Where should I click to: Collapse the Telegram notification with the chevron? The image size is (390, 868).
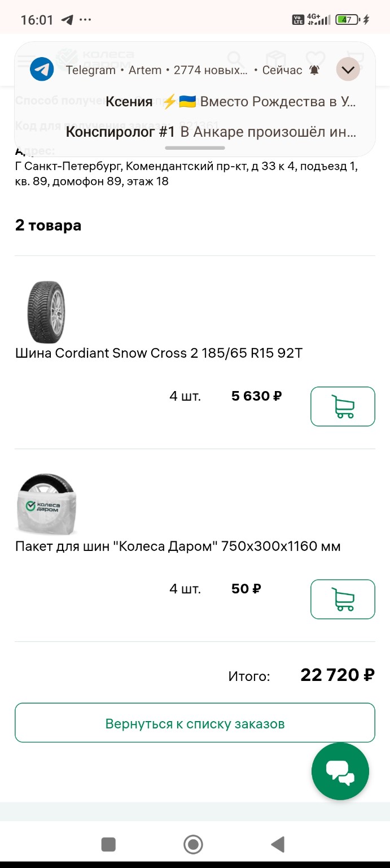point(348,69)
